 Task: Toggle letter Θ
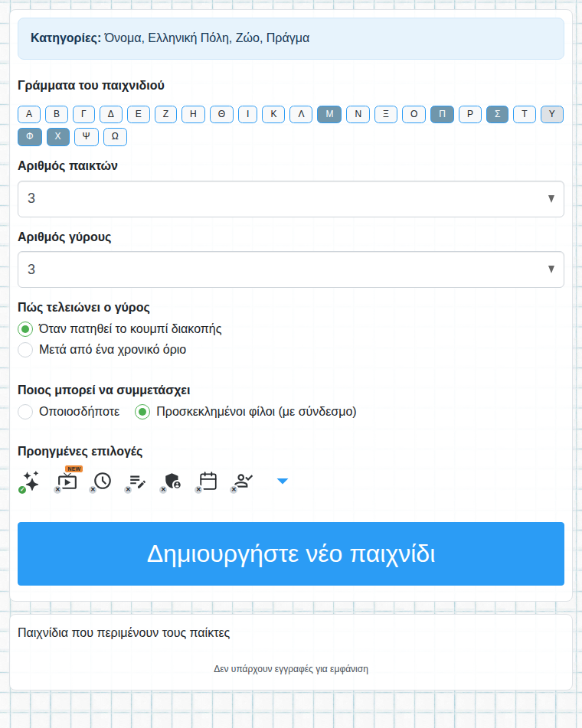coord(221,114)
